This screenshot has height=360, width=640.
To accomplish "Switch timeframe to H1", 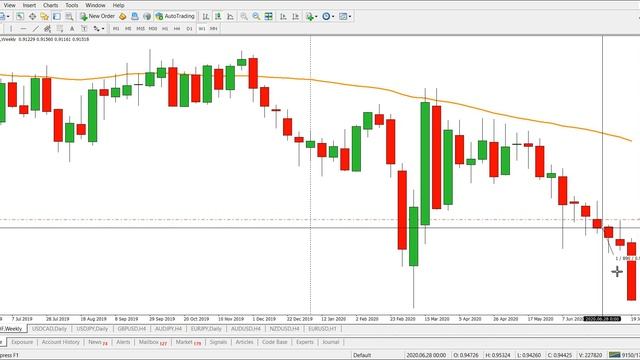I will tap(165, 29).
